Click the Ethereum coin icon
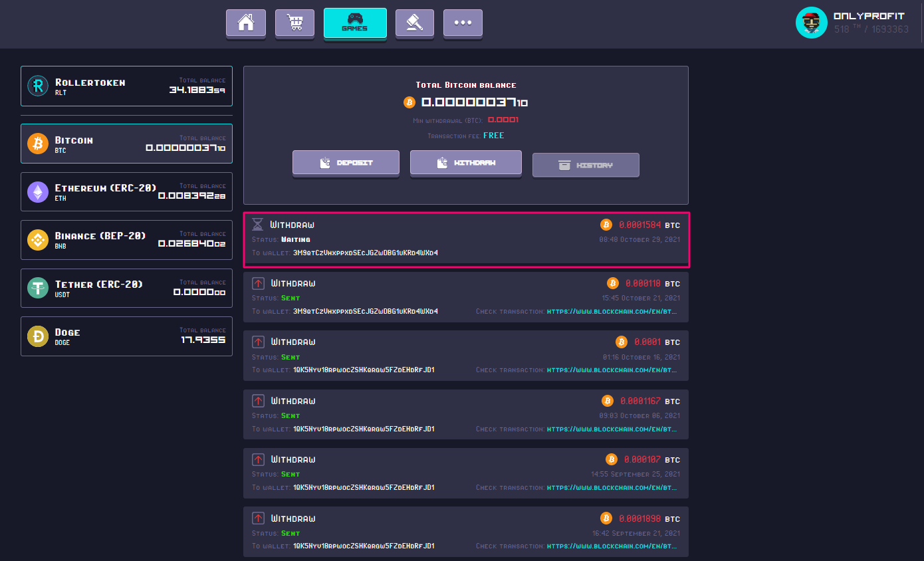The image size is (924, 561). tap(38, 192)
